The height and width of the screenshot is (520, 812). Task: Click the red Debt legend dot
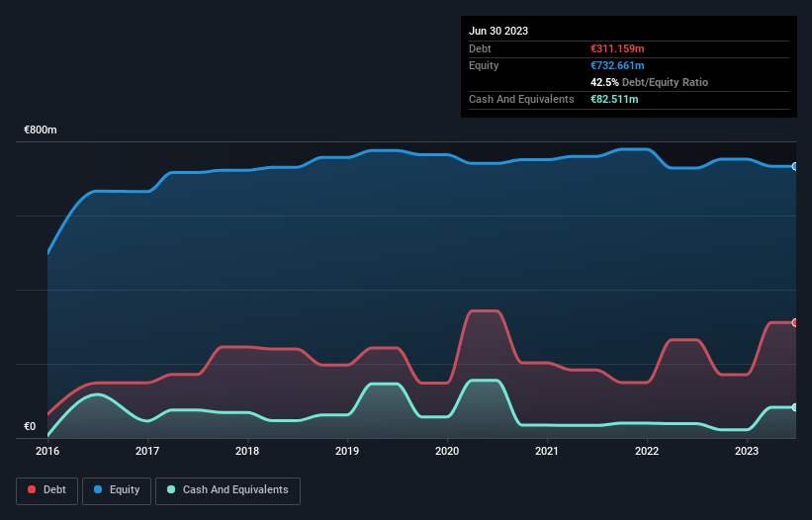click(x=32, y=489)
